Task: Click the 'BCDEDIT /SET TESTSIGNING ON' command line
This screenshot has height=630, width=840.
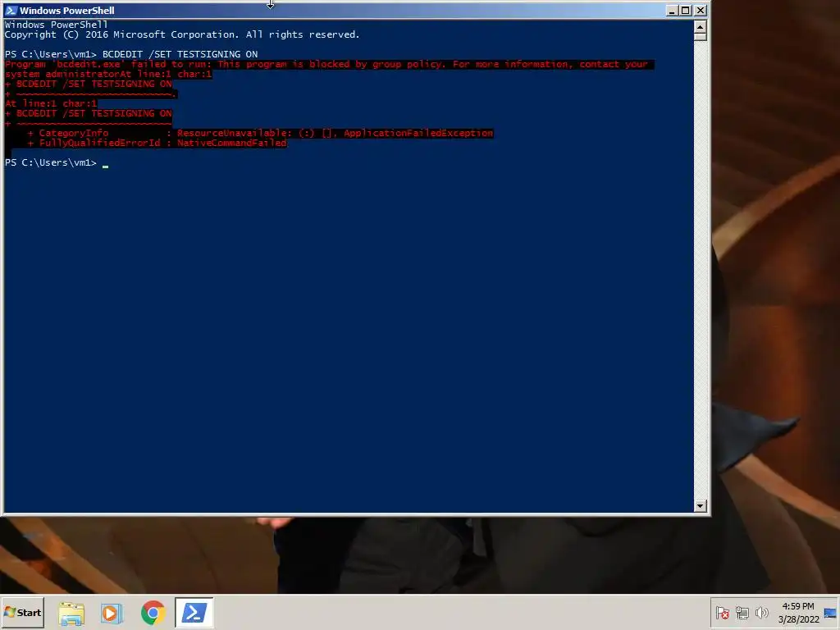Action: coord(131,54)
